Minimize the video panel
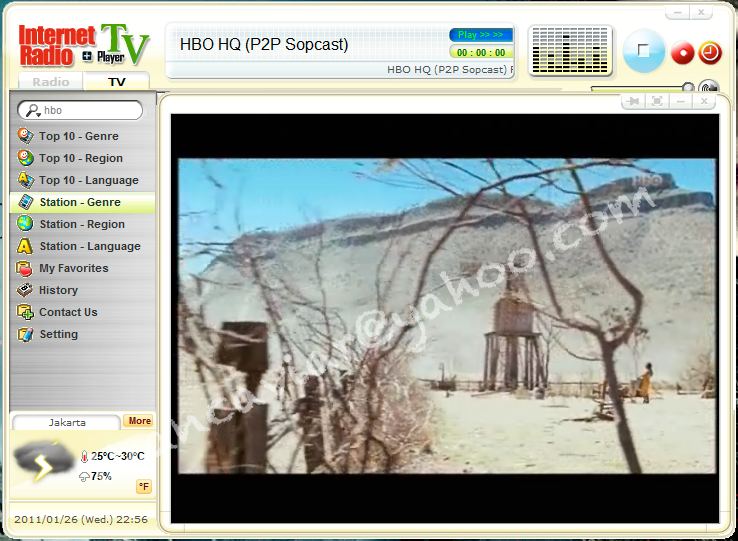The width and height of the screenshot is (738, 541). [x=681, y=101]
